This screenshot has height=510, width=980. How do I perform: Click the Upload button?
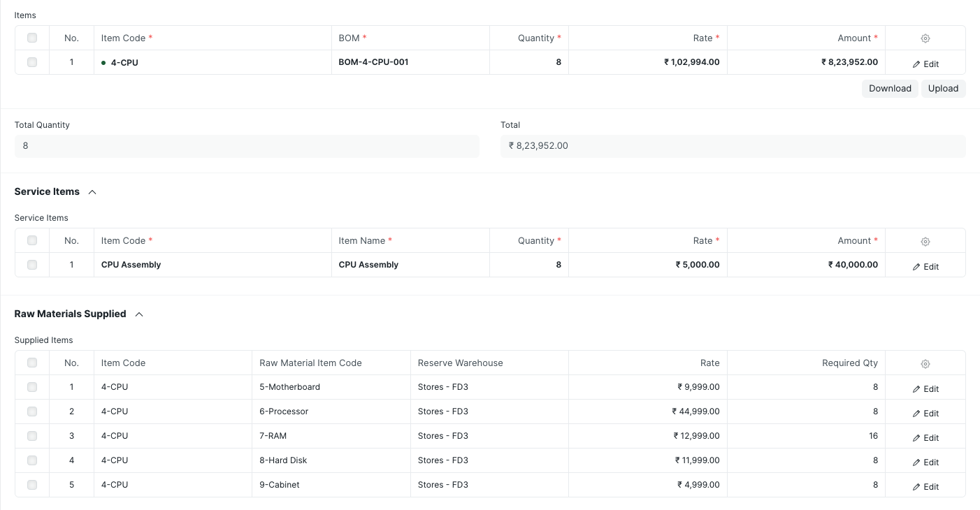(x=943, y=88)
